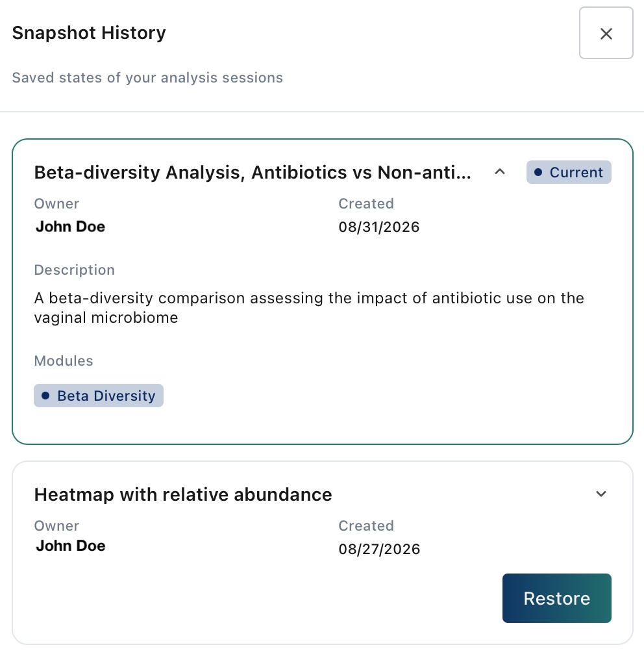
Task: Click the Current status badge
Action: click(569, 172)
